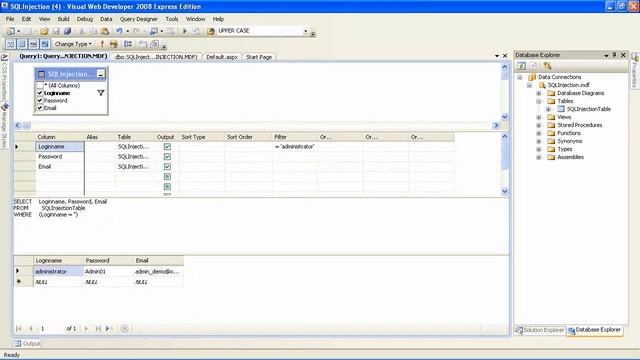The height and width of the screenshot is (360, 640).
Task: Click the Add Group By icon
Action: point(128,44)
